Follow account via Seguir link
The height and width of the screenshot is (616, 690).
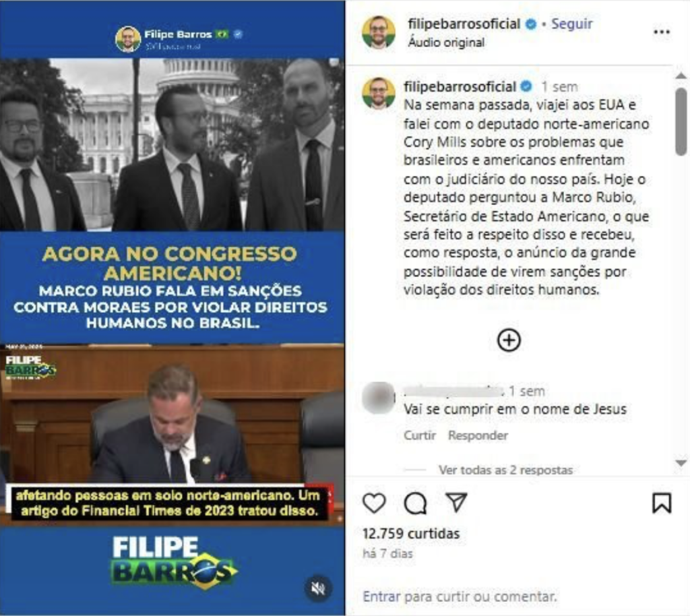[x=571, y=24]
